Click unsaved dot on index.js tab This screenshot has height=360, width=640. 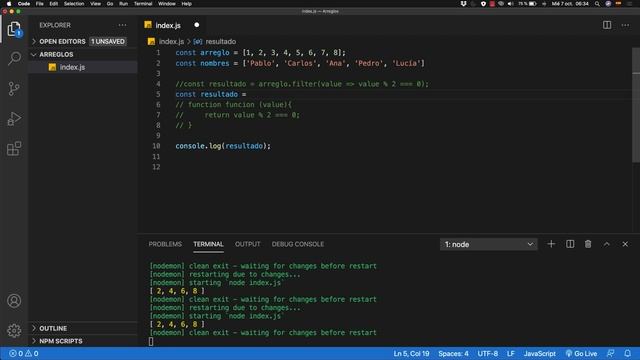pyautogui.click(x=197, y=25)
